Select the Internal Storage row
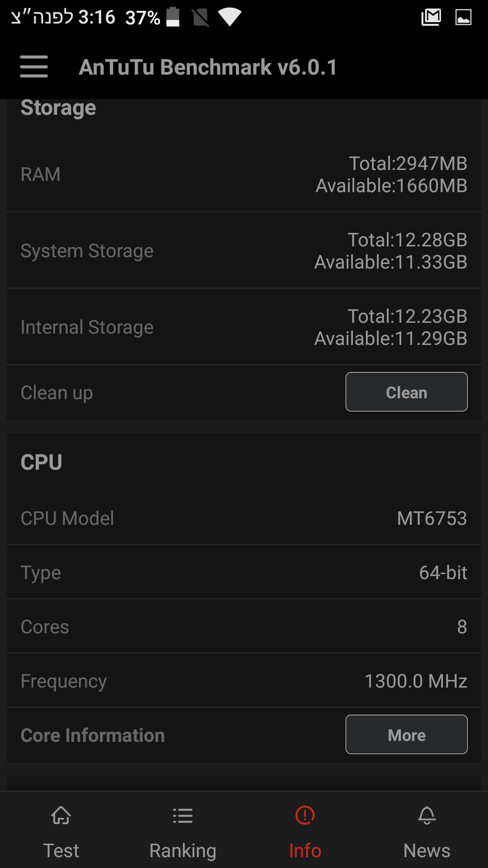Viewport: 488px width, 868px height. [x=244, y=327]
